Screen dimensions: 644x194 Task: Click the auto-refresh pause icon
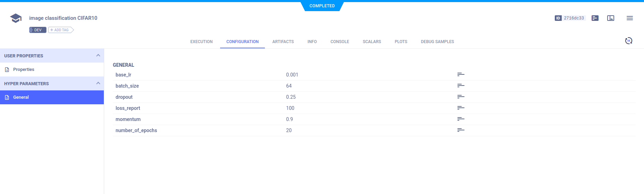628,41
